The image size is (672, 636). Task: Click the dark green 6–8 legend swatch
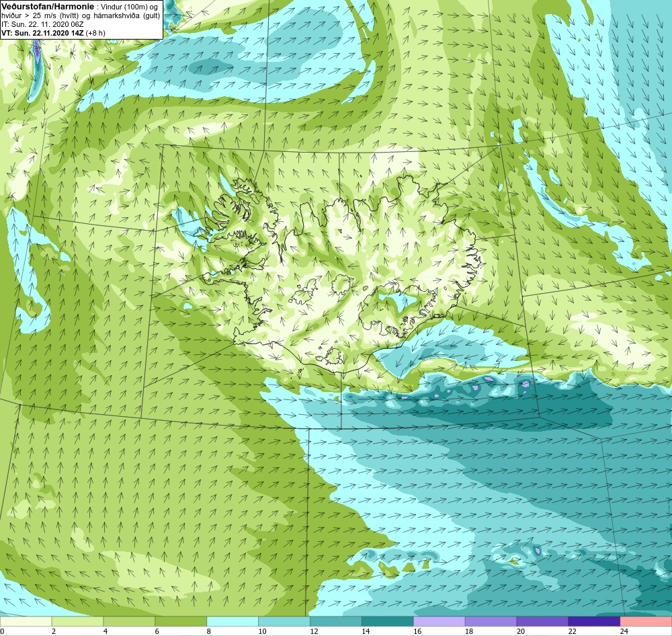[x=181, y=621]
